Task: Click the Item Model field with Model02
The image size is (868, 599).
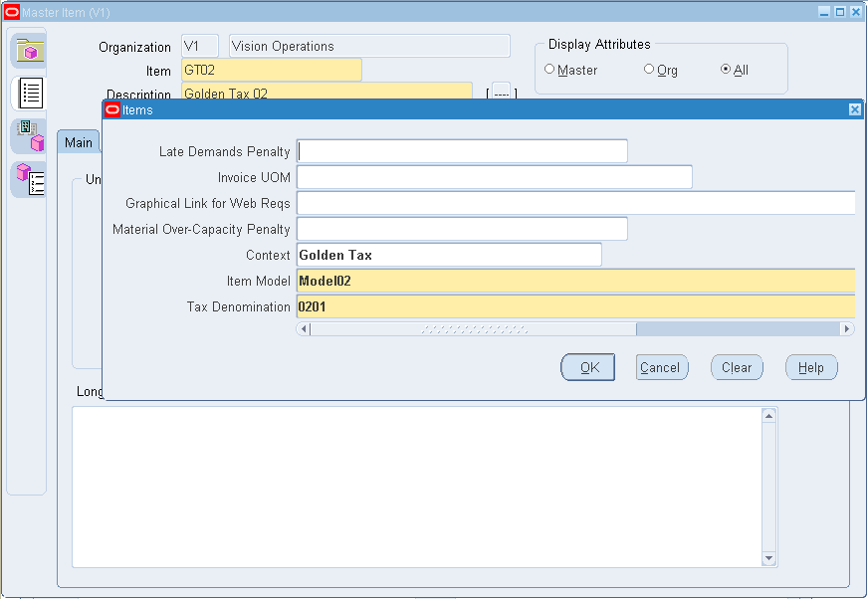Action: click(575, 281)
